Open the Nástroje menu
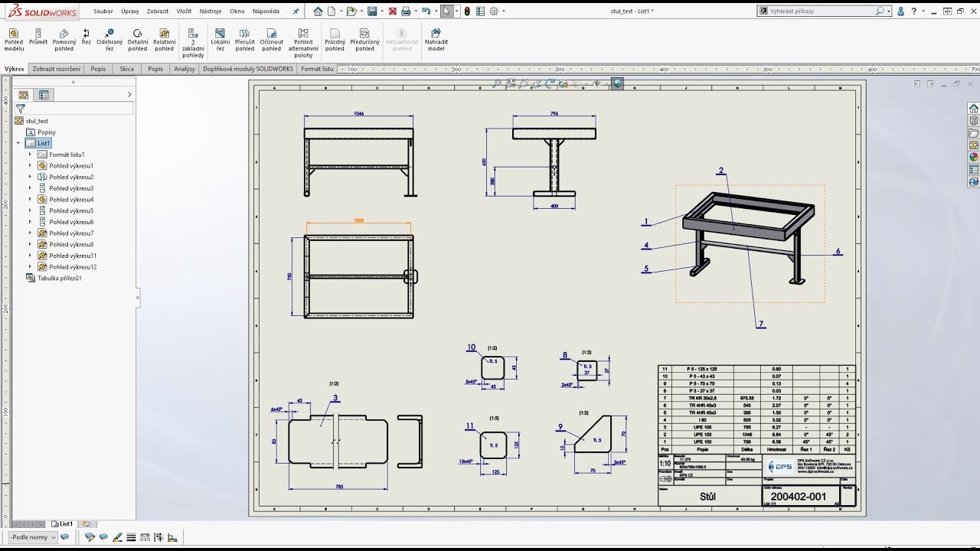980x551 pixels. coord(211,11)
